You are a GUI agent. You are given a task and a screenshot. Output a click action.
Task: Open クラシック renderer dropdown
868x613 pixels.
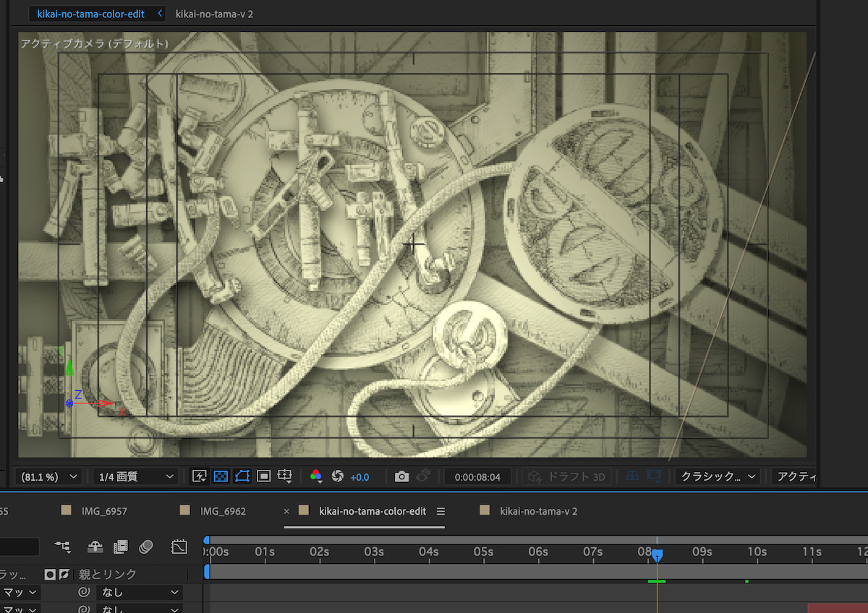[718, 476]
